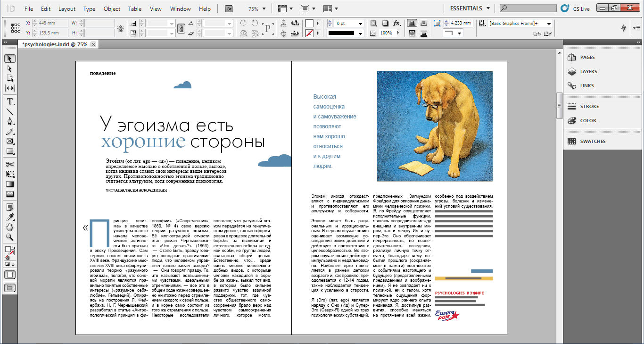The width and height of the screenshot is (644, 344).
Task: Click the fill and stroke color swatch in toolbox
Action: coord(8,250)
